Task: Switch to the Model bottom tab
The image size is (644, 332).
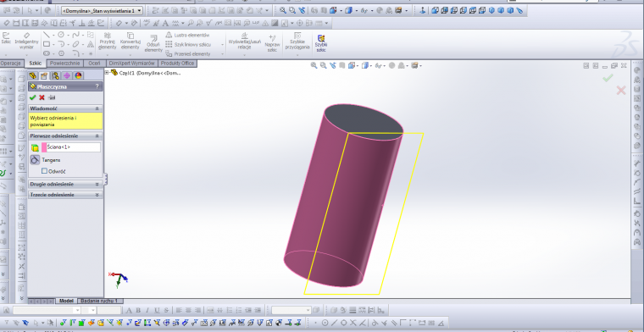Action: click(x=66, y=301)
